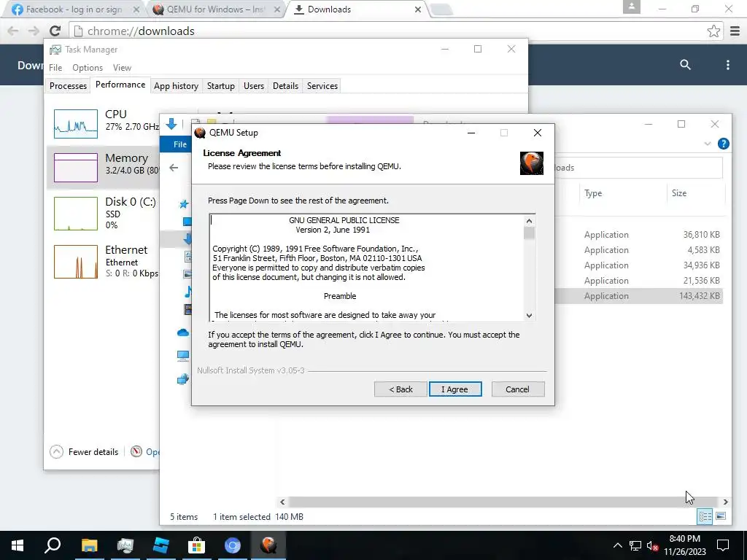The image size is (747, 560).
Task: Expand the File Explorer ribbon chevron
Action: [708, 144]
